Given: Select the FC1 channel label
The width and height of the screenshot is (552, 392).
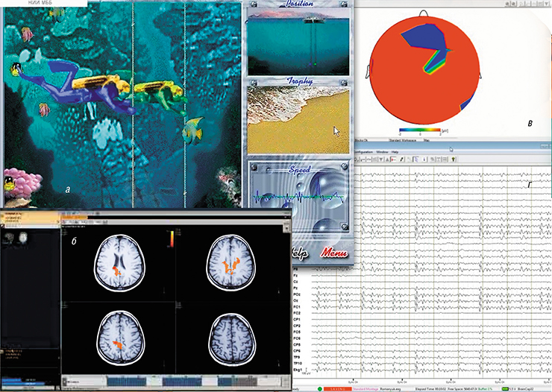Looking at the screenshot, I should [x=297, y=307].
